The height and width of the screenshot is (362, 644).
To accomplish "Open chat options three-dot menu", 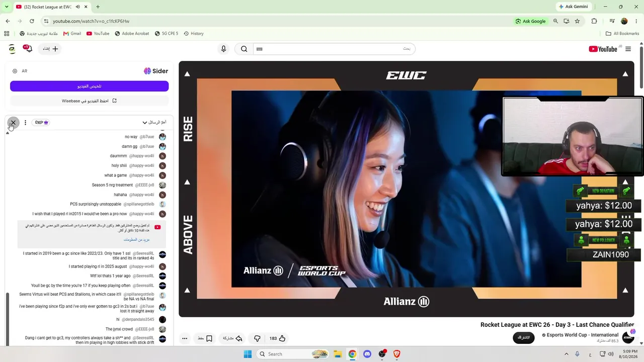I will (x=25, y=123).
